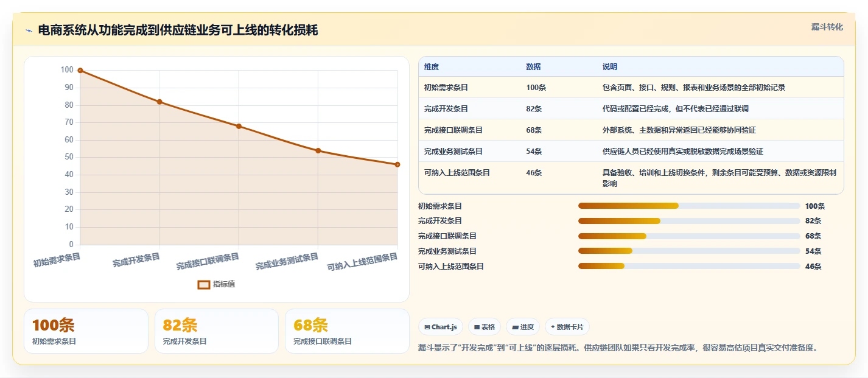
Task: Click the 100条 table cell
Action: [x=536, y=88]
